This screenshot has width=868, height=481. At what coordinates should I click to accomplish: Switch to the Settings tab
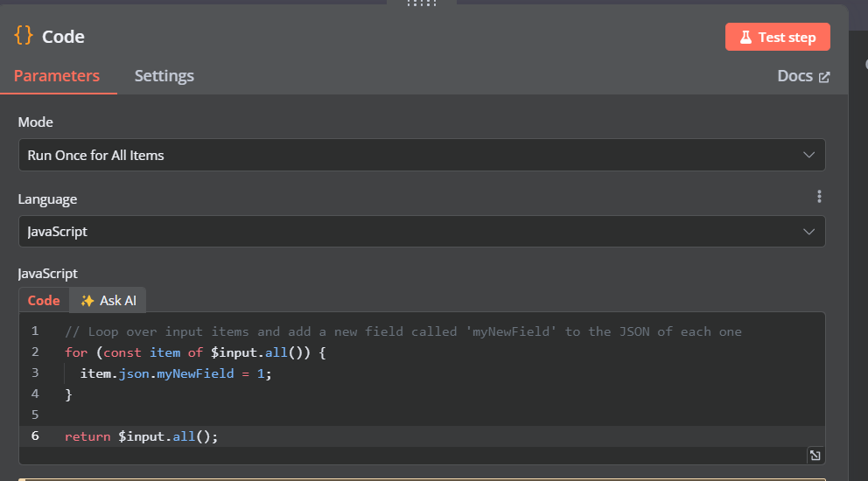pyautogui.click(x=164, y=76)
